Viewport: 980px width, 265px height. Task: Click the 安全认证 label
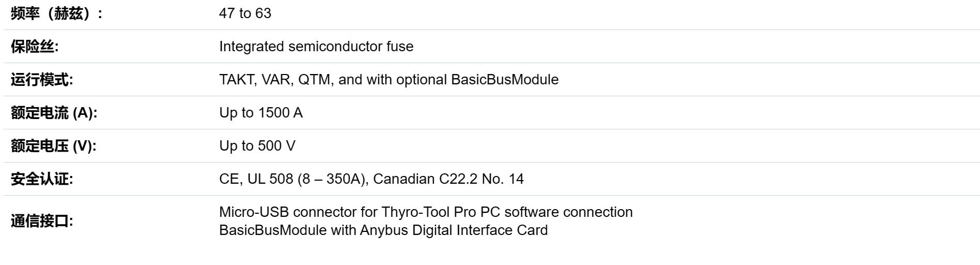point(42,179)
